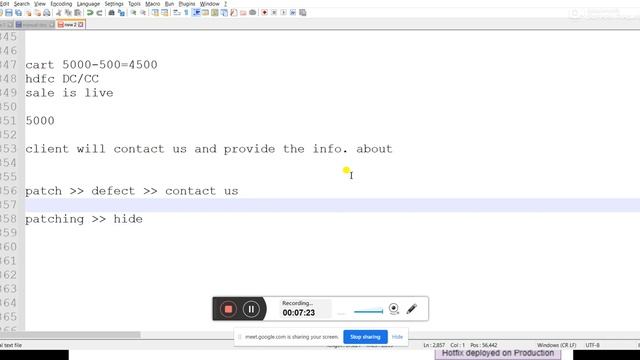Toggle the Document List panel icon

tap(224, 13)
